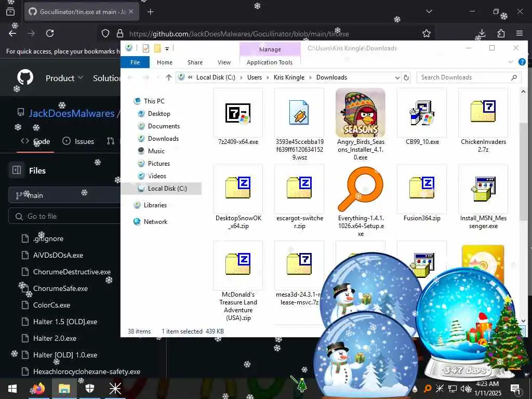This screenshot has height=399, width=532.
Task: Click the Explorer Back arrow
Action: pos(130,78)
